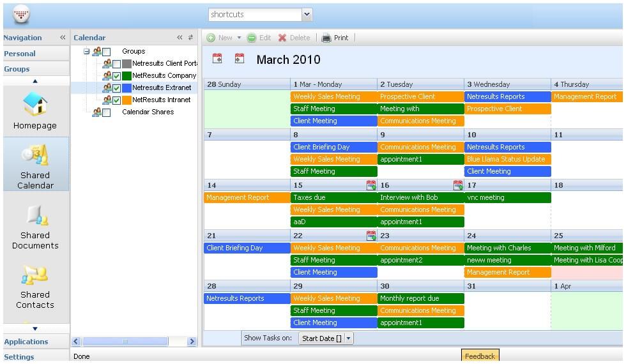This screenshot has height=364, width=626.
Task: Open the New button dropdown arrow
Action: click(239, 38)
